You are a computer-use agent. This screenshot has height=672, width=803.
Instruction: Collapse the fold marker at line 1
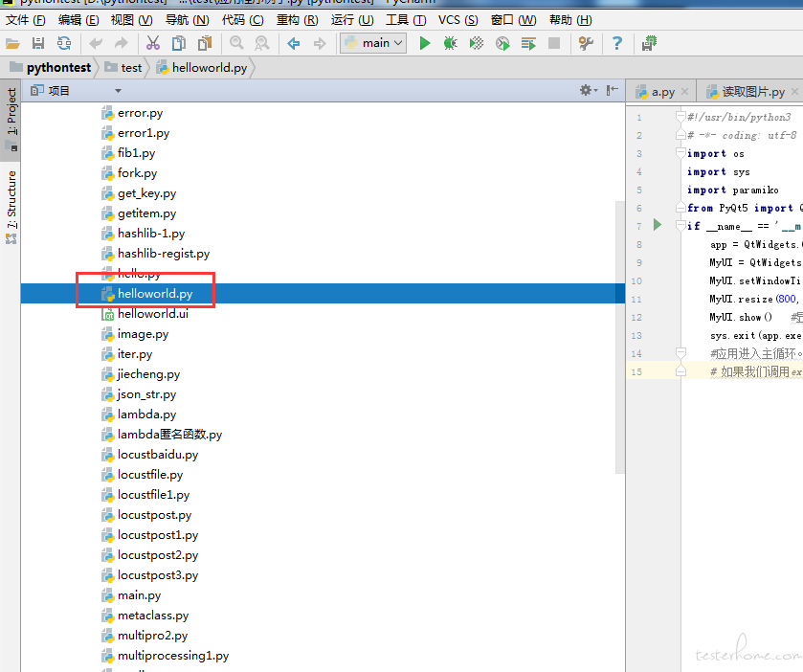click(x=680, y=118)
